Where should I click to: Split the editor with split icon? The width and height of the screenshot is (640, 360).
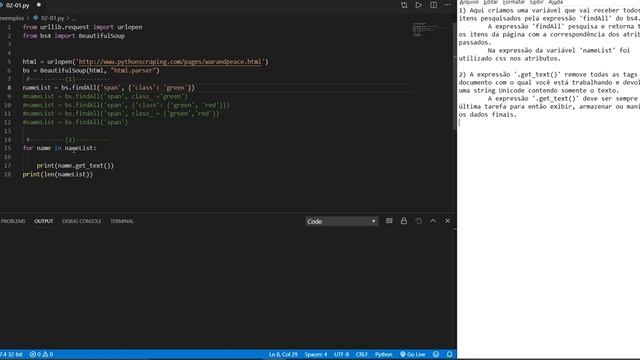433,5
